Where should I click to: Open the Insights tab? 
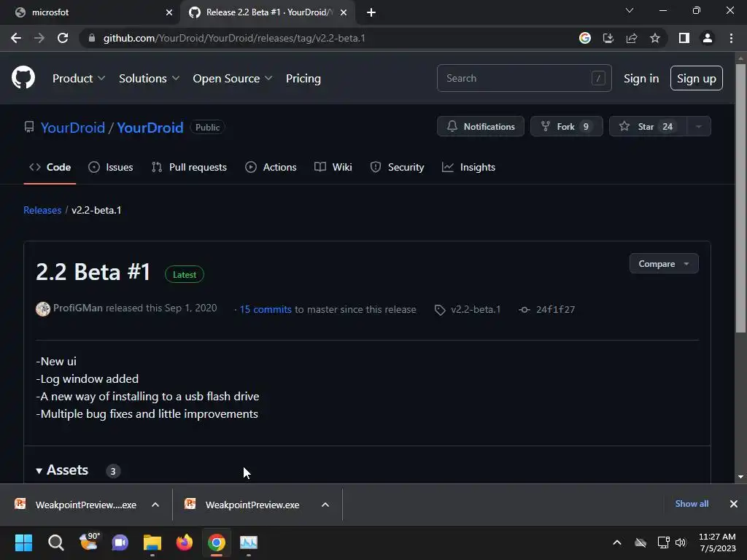click(469, 167)
